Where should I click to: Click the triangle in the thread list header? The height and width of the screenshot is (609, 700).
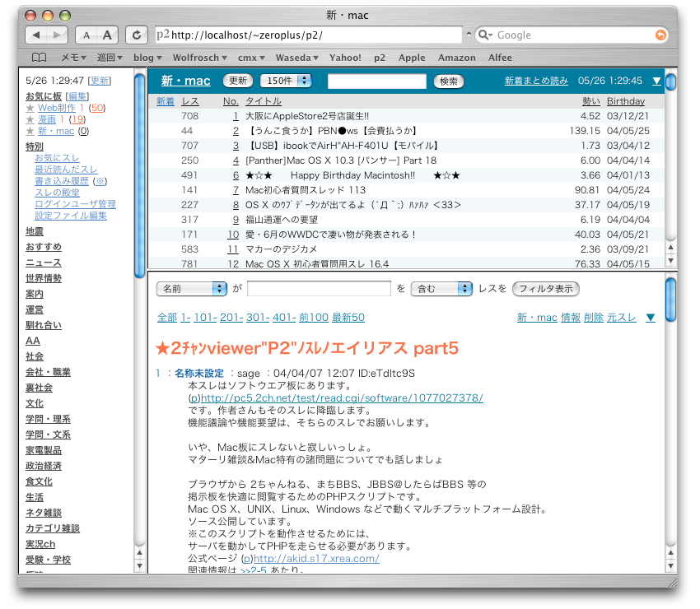(656, 81)
